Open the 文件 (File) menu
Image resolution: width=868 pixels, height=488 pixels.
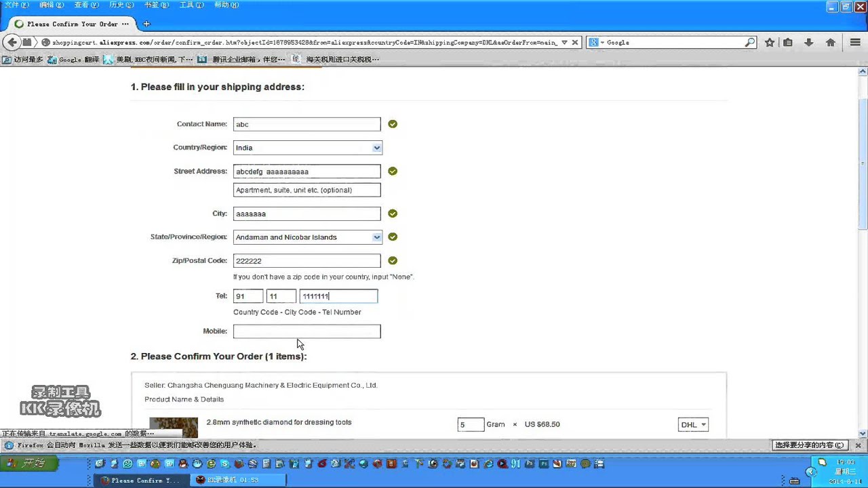pyautogui.click(x=16, y=5)
